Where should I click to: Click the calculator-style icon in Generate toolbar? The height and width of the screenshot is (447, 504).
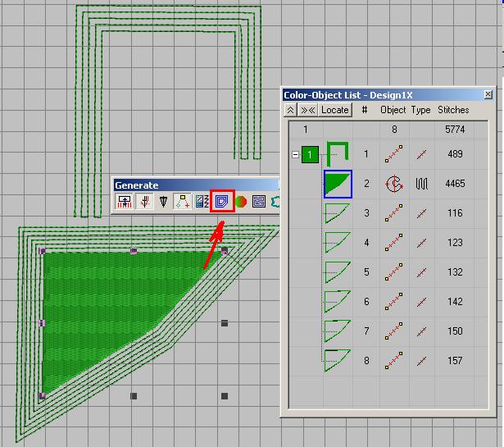[202, 202]
